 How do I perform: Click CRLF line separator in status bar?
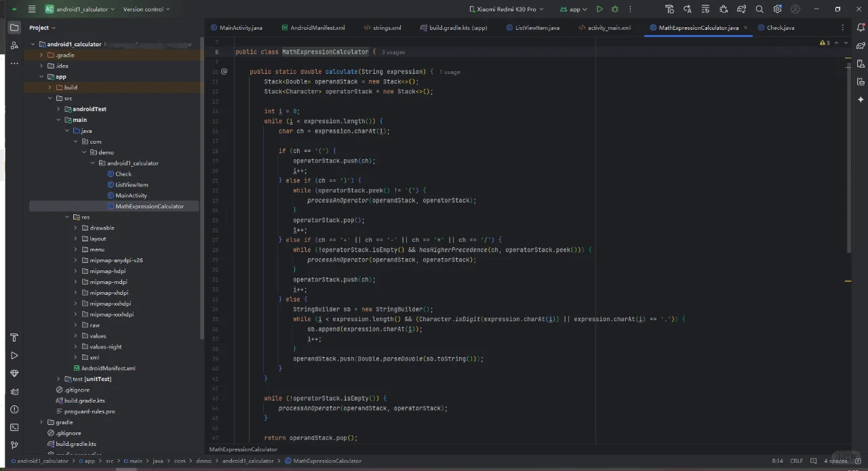tap(796, 461)
